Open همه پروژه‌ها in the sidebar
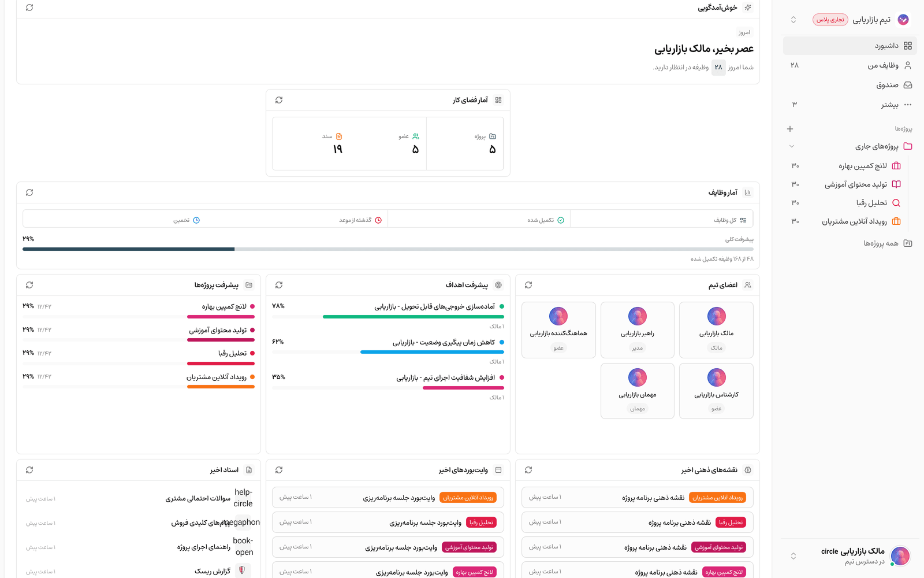Viewport: 924px width, 578px height. coord(850,243)
